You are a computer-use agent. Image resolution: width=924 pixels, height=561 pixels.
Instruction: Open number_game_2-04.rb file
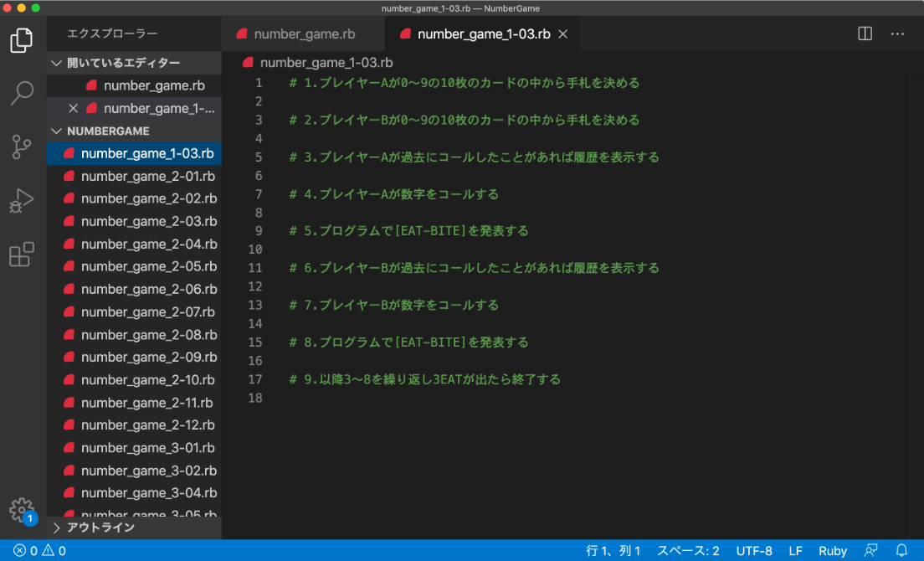(134, 244)
